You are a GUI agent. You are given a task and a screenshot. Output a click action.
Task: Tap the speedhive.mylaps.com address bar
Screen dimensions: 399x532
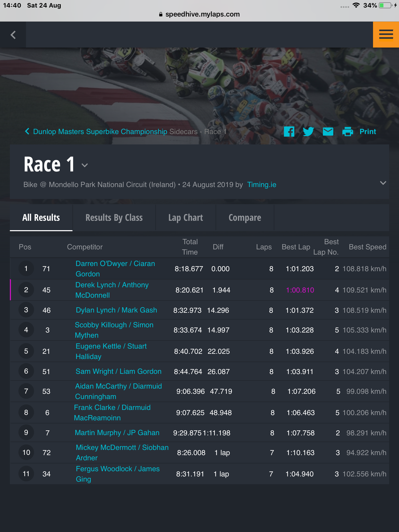coord(199,14)
